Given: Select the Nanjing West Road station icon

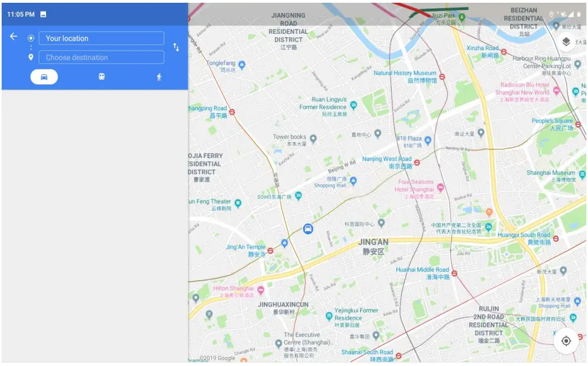Looking at the screenshot, I should pos(417,162).
